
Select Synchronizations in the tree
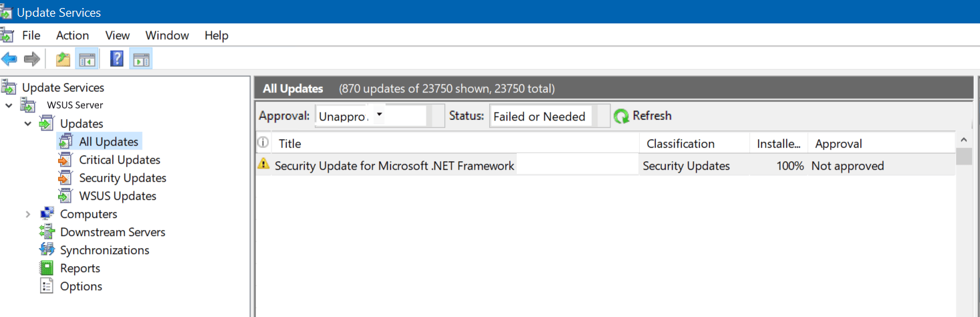tap(104, 250)
